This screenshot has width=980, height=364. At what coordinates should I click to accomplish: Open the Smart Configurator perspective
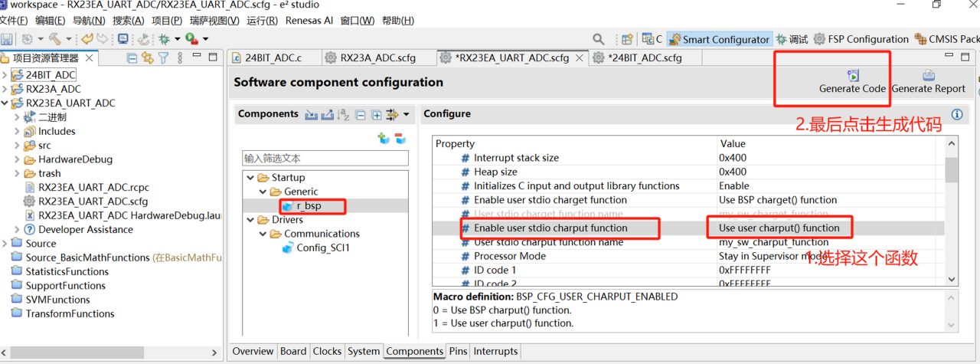(x=718, y=39)
